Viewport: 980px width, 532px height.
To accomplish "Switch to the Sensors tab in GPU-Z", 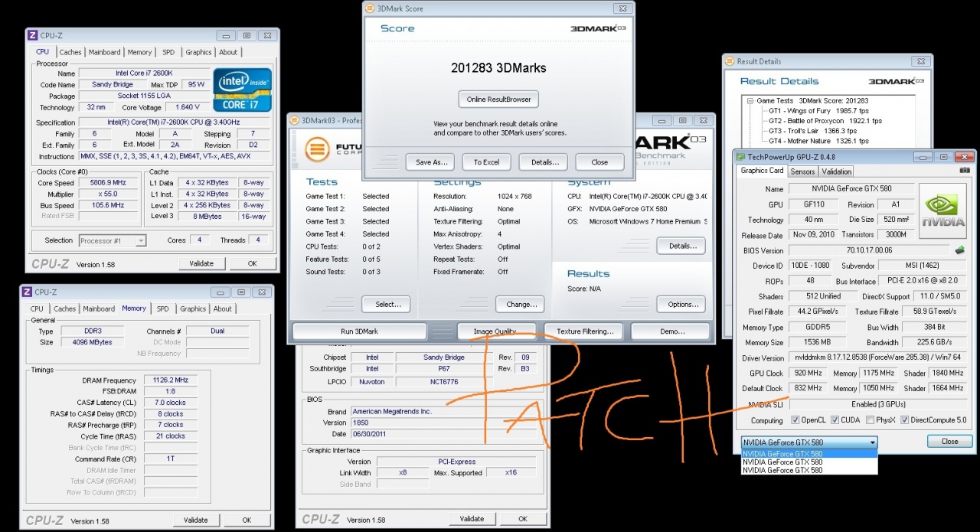I will click(802, 171).
